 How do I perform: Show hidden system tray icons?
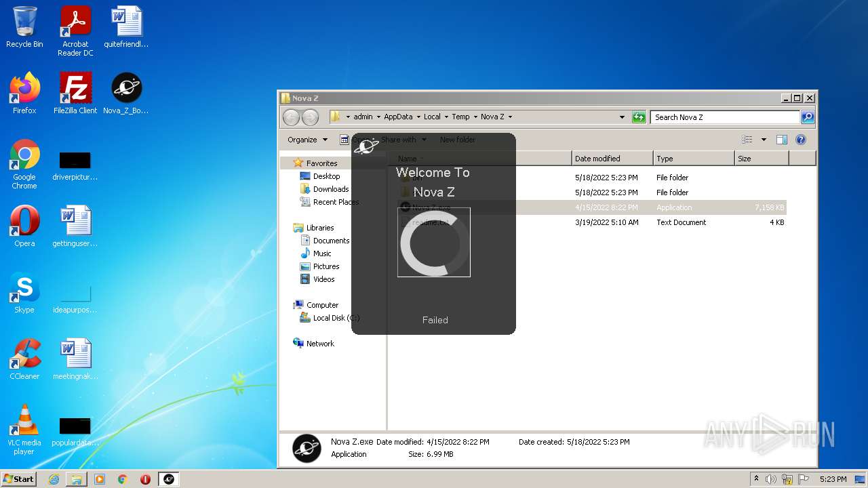click(x=756, y=479)
